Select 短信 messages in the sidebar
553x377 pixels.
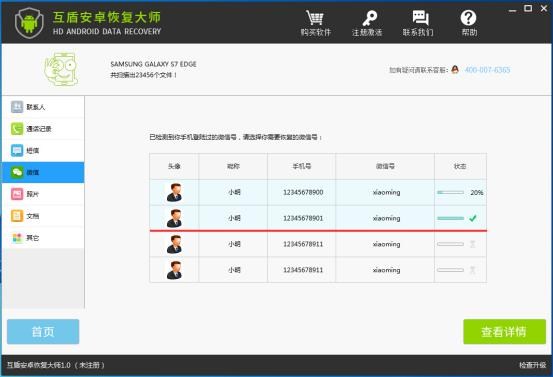[x=43, y=151]
